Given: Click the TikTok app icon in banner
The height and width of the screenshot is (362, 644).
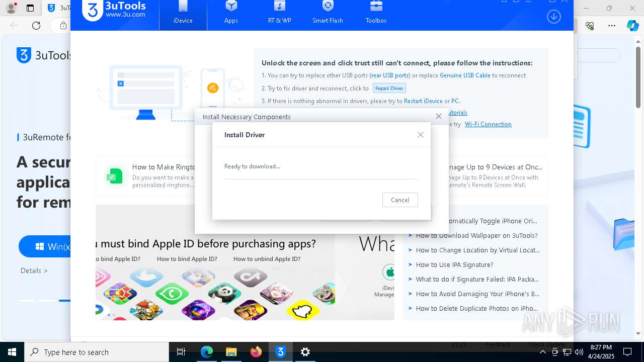Looking at the screenshot, I should [x=250, y=276].
